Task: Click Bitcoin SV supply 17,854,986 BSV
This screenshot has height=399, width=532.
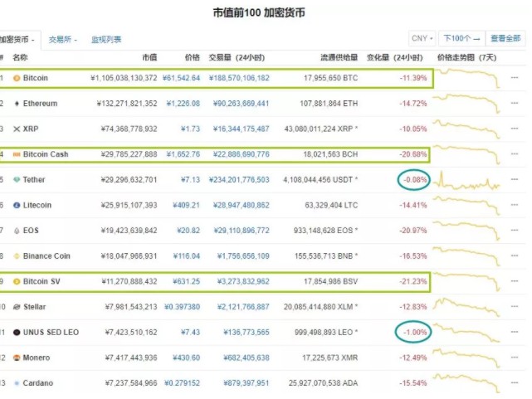Action: (331, 281)
